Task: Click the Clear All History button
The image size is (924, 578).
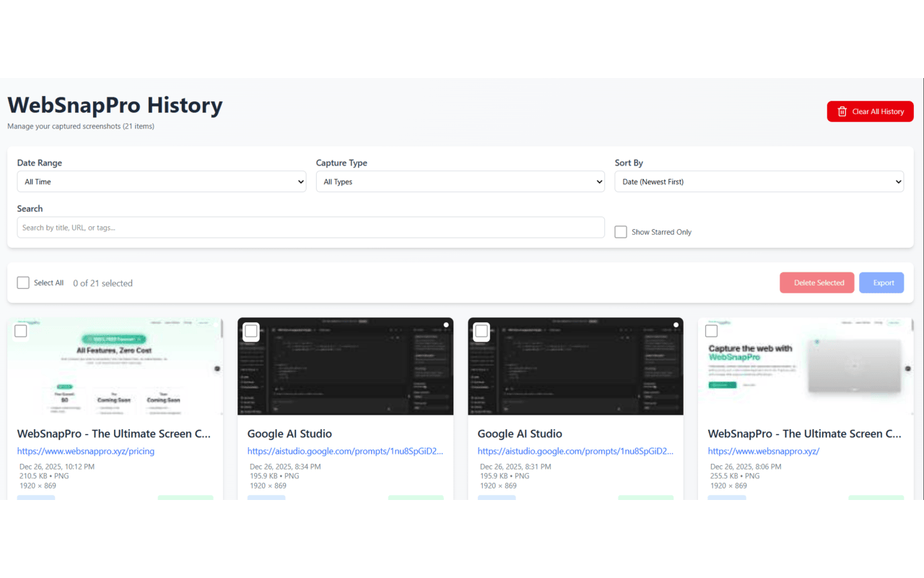Action: 870,111
